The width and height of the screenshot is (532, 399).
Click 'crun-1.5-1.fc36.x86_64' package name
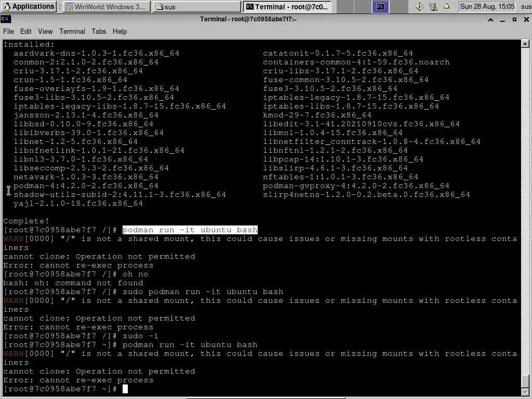click(70, 79)
